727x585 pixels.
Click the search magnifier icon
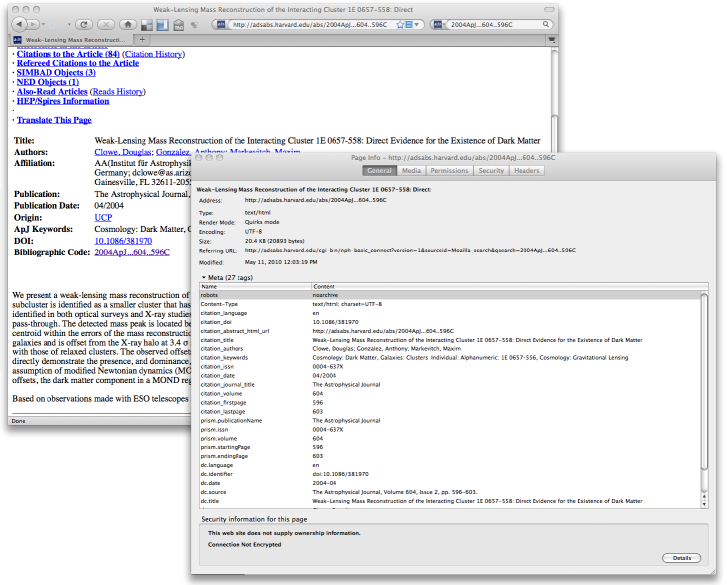544,22
